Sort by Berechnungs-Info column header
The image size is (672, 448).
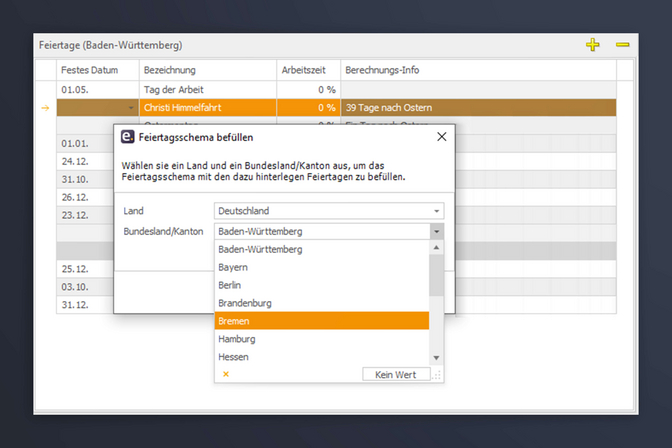tap(479, 70)
